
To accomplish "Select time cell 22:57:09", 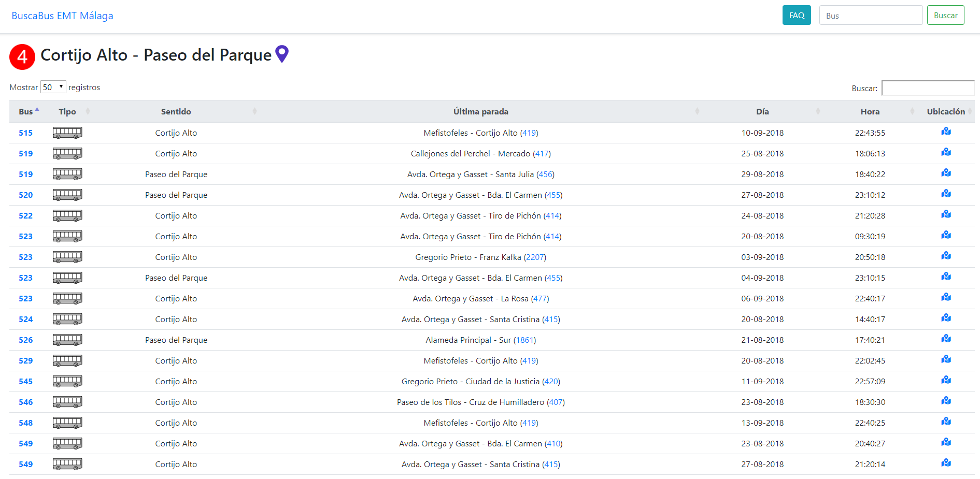I will tap(870, 382).
